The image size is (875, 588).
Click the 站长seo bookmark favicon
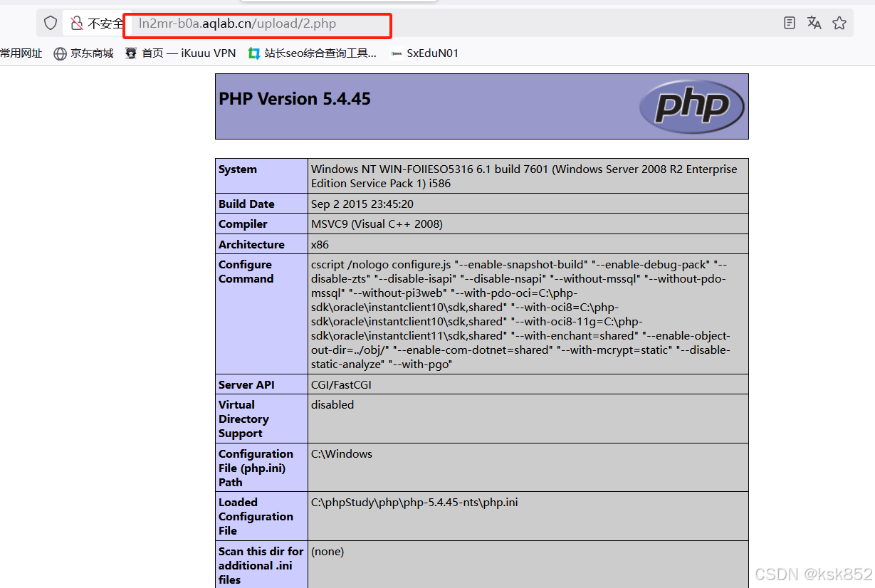[253, 53]
